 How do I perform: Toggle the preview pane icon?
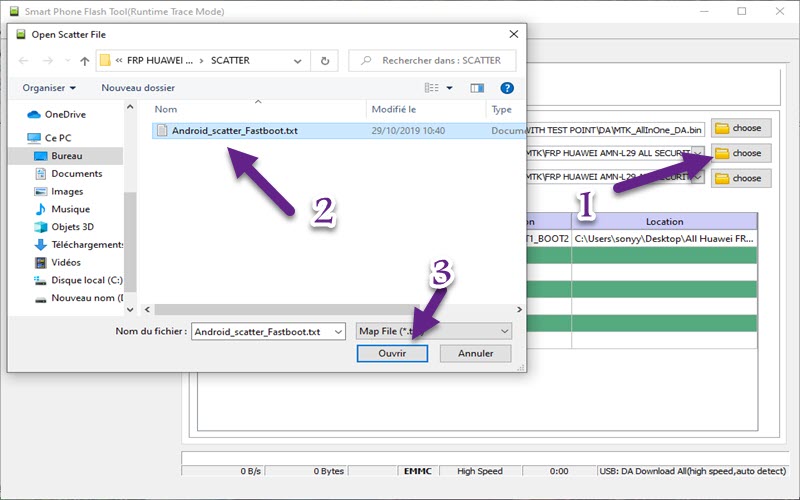point(477,88)
